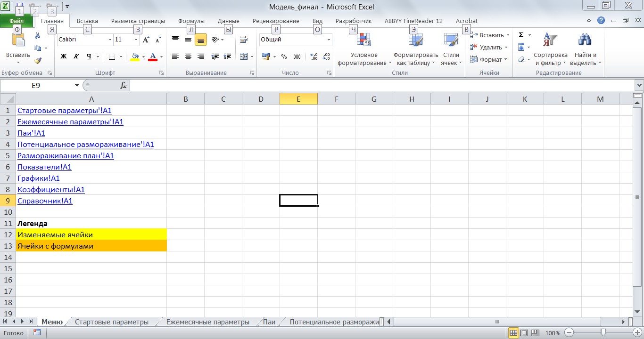Open the Графики!A1 link
Image resolution: width=644 pixels, height=339 pixels.
39,178
